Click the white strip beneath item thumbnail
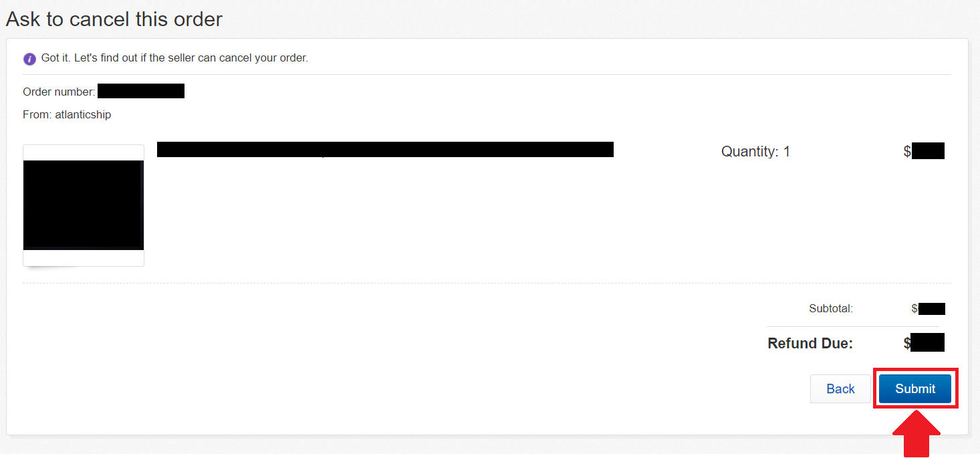The height and width of the screenshot is (458, 980). click(84, 258)
